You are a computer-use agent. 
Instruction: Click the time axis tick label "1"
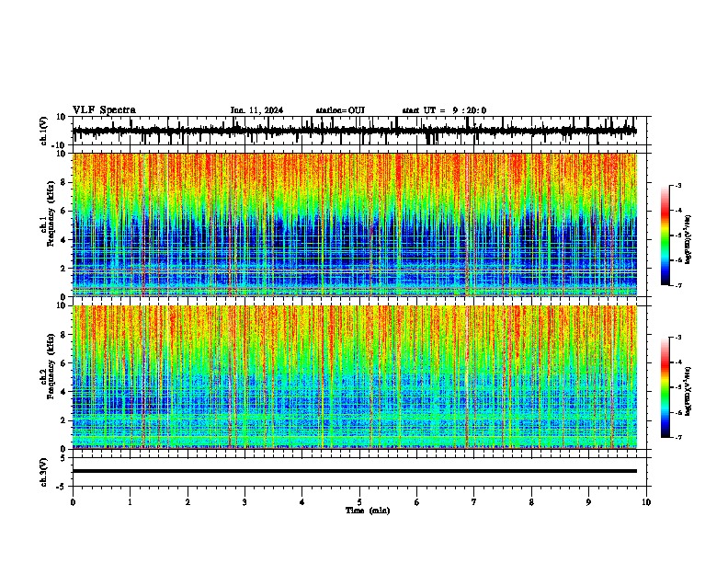coord(130,502)
